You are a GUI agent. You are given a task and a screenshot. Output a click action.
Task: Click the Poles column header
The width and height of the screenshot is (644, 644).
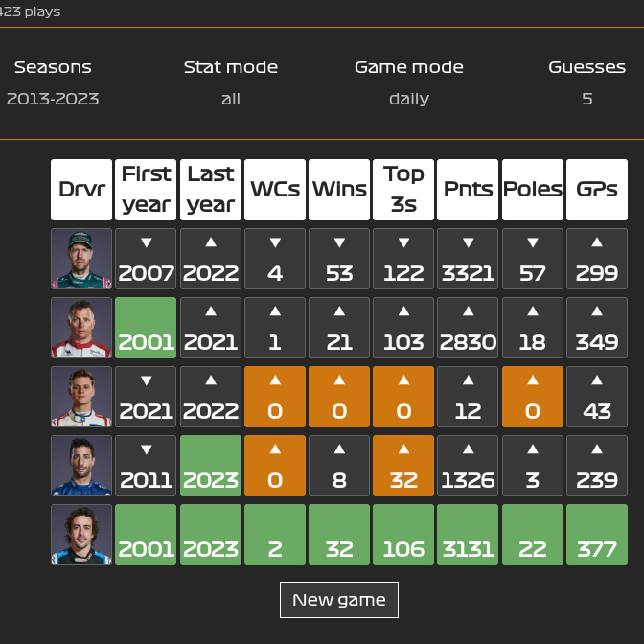[532, 189]
